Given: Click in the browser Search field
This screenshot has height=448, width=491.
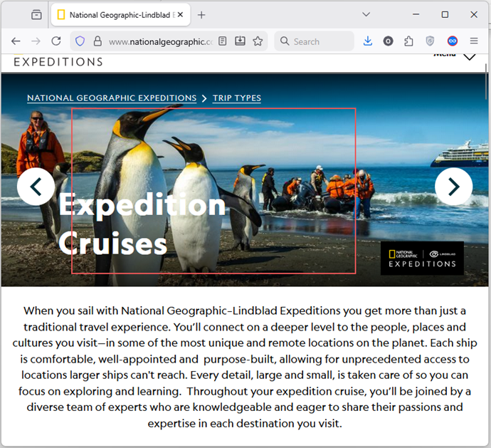Looking at the screenshot, I should (x=320, y=41).
